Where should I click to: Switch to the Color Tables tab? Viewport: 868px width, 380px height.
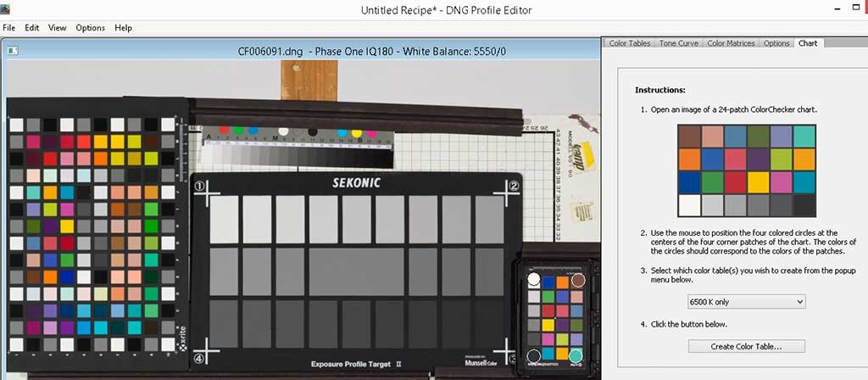tap(630, 43)
